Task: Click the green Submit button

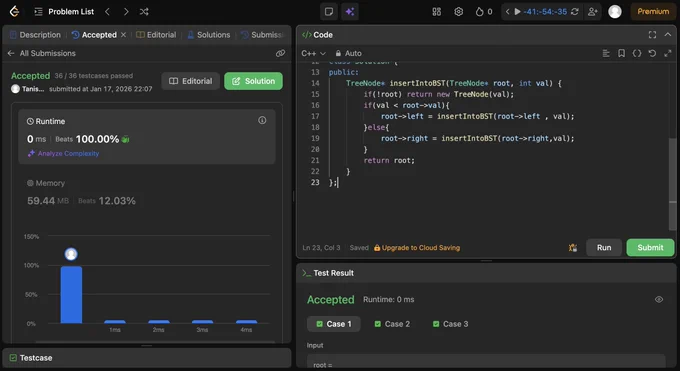Action: pos(650,247)
